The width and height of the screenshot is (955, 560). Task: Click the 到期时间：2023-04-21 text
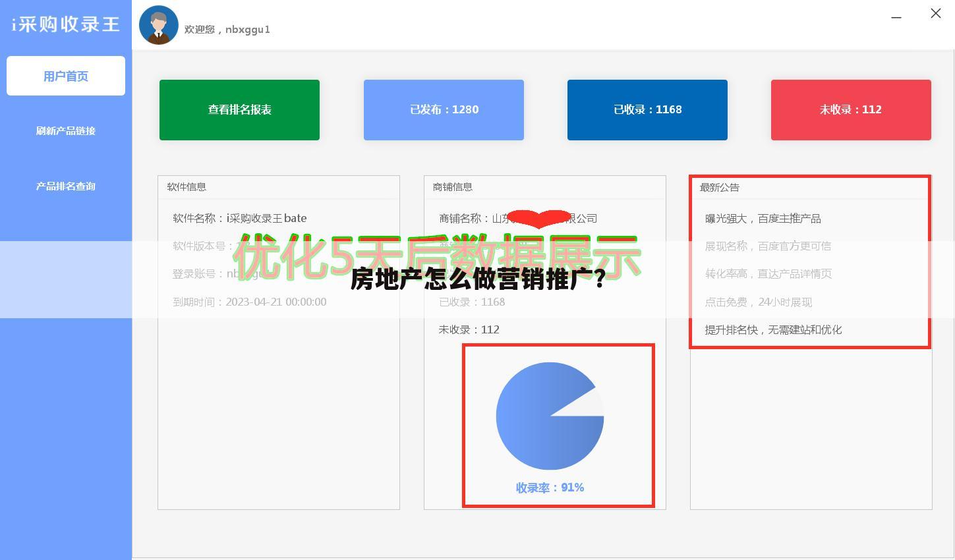pos(250,302)
